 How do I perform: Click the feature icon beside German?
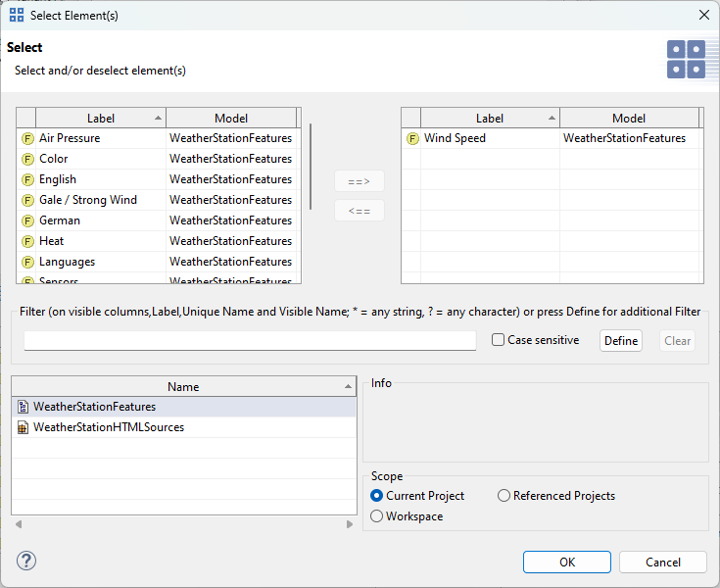[27, 220]
